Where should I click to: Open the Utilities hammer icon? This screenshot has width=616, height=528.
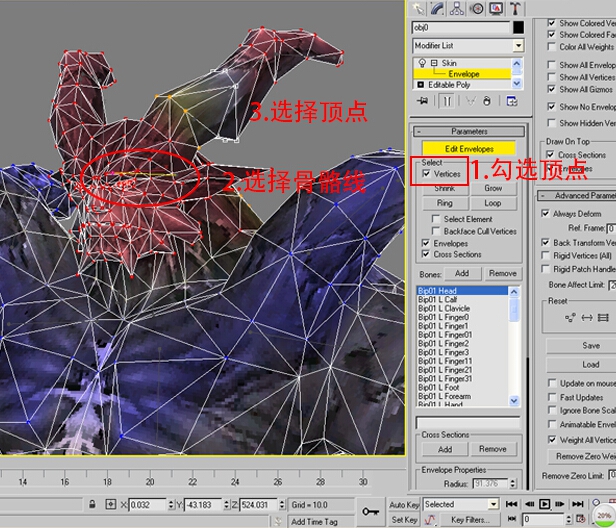click(x=515, y=8)
